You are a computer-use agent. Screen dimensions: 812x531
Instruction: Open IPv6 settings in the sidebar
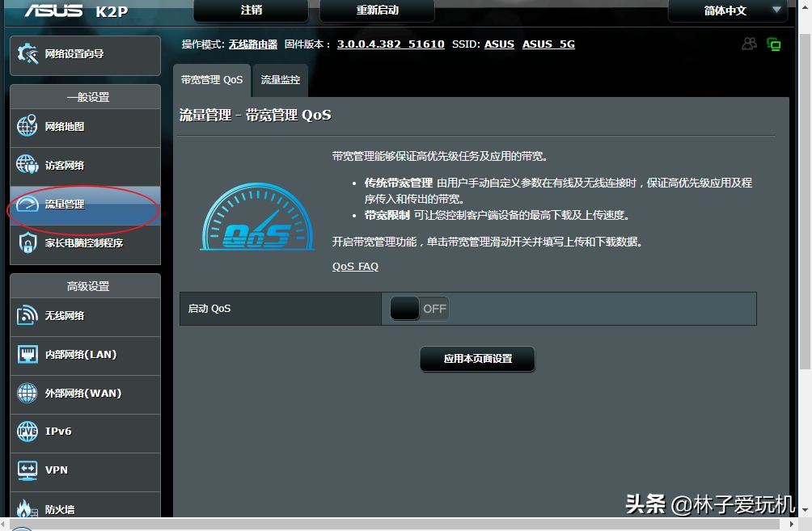pos(85,432)
